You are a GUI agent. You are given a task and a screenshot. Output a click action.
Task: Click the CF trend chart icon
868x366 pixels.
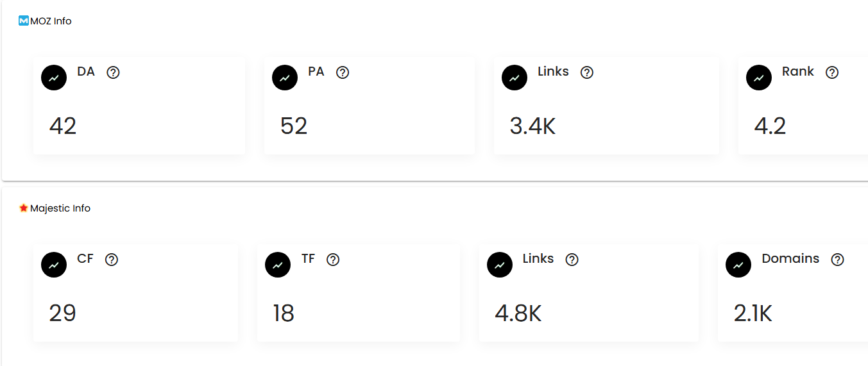click(54, 265)
